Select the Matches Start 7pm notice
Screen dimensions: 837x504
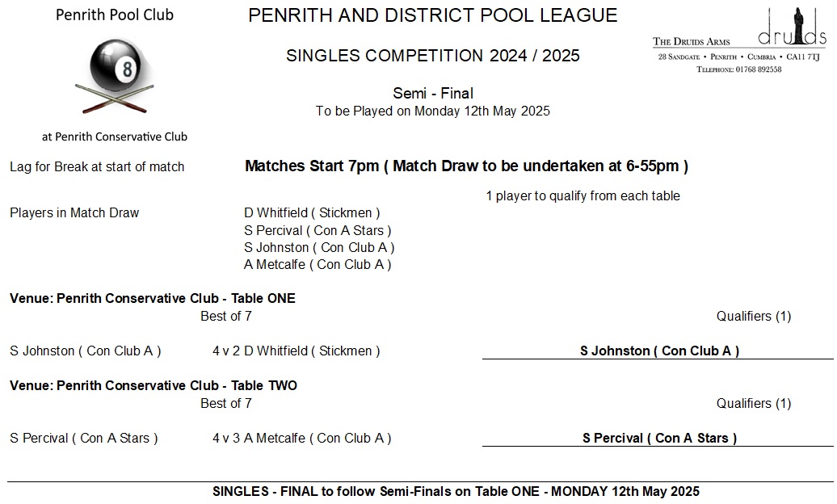(466, 166)
